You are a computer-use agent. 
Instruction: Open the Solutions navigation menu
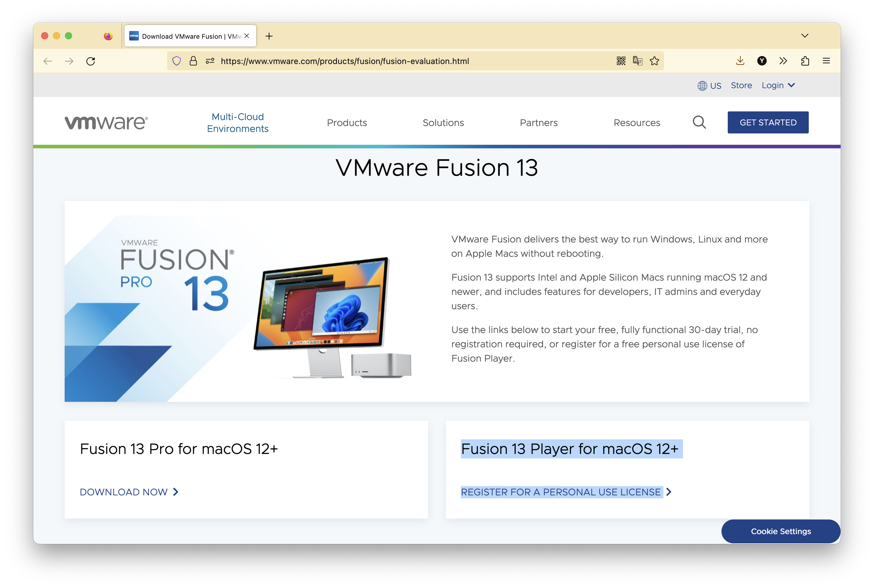[443, 123]
